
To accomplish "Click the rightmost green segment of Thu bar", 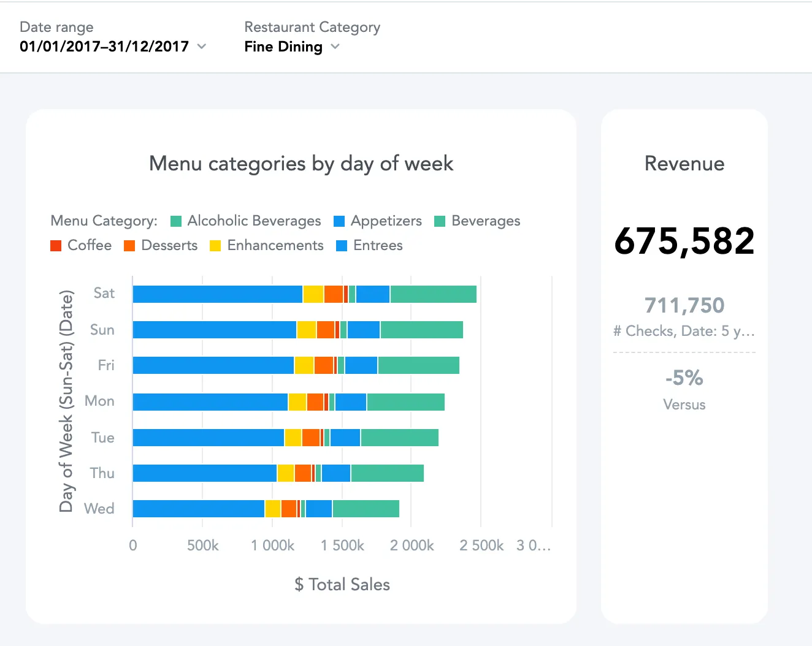I will click(387, 473).
